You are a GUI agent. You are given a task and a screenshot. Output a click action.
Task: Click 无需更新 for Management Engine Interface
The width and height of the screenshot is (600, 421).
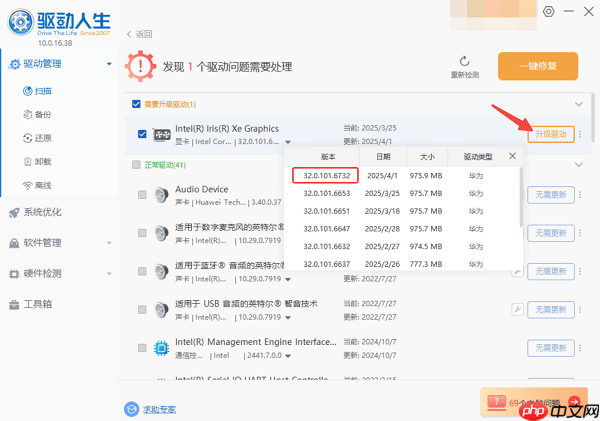(551, 348)
